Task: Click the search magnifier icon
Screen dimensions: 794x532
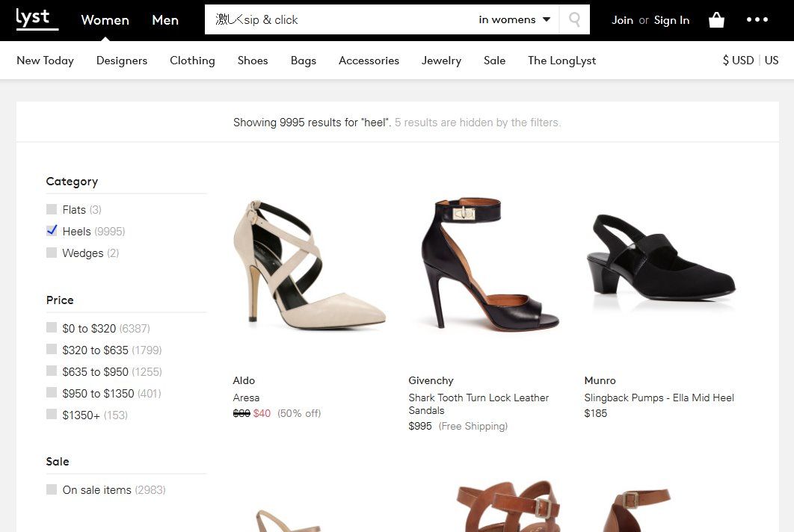Action: [x=574, y=19]
